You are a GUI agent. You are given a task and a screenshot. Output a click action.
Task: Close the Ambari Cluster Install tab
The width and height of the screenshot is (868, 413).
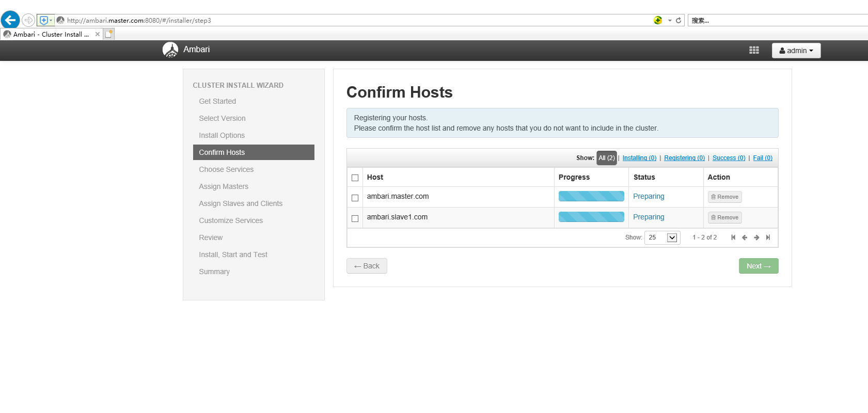point(98,34)
